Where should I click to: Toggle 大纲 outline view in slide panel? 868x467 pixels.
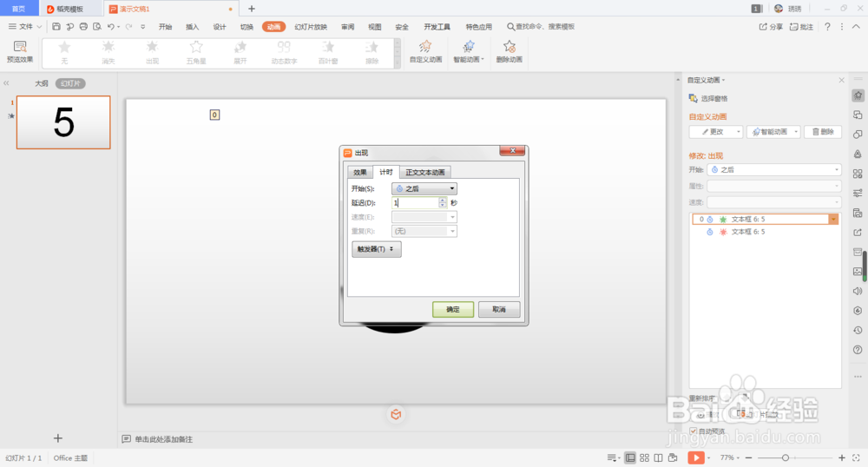[42, 83]
